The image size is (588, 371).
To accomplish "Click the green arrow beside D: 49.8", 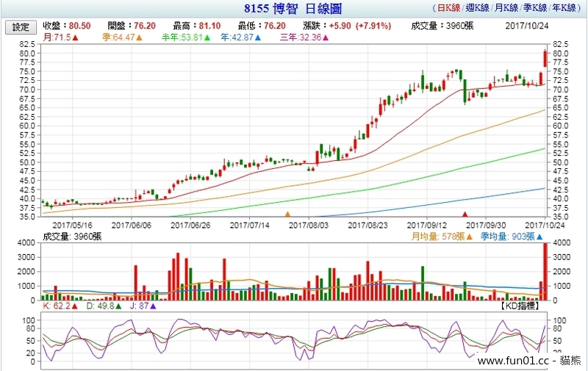I will coord(118,306).
